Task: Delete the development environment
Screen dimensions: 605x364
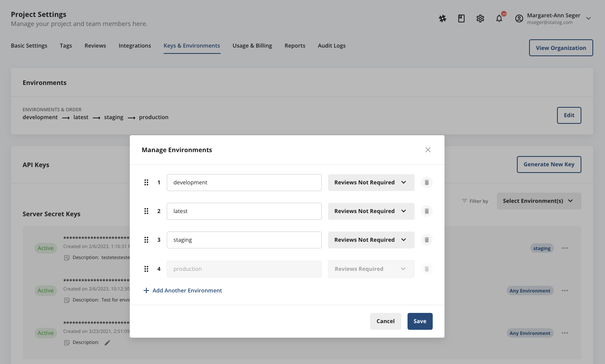Action: [427, 182]
